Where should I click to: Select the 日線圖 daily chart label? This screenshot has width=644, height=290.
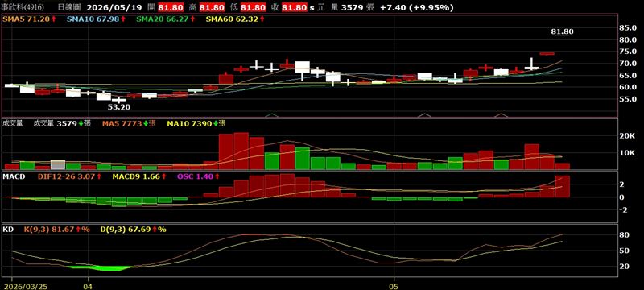coord(69,7)
